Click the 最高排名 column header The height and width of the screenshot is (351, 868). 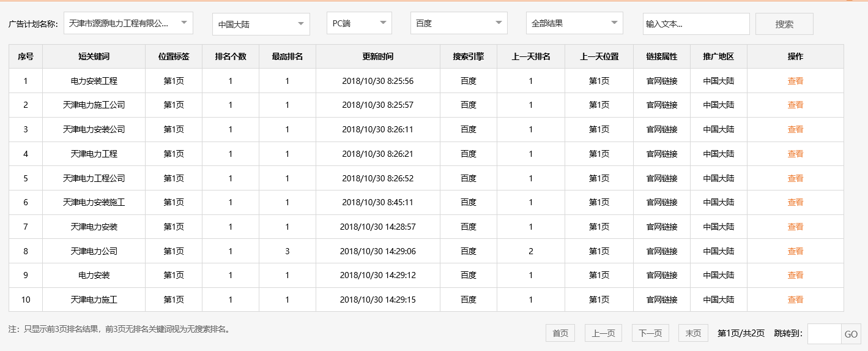[x=287, y=56]
